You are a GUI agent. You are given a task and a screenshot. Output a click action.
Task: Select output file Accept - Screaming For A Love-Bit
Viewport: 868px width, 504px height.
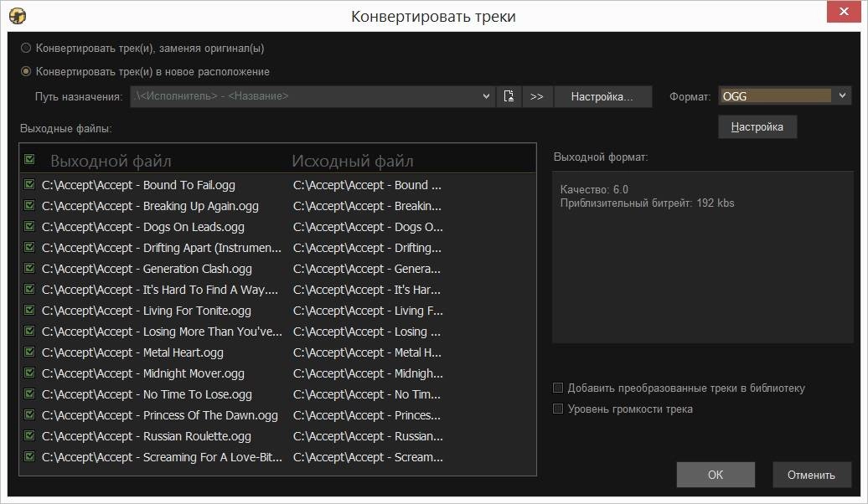pos(162,457)
